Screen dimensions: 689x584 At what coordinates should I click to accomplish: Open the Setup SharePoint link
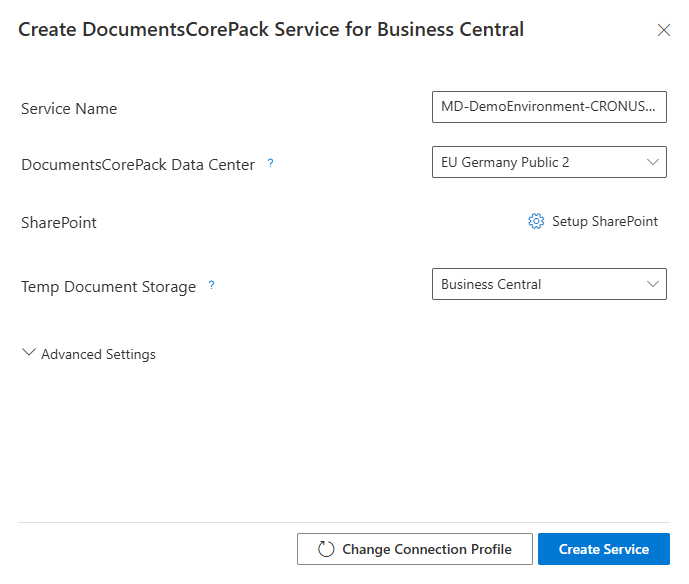605,221
